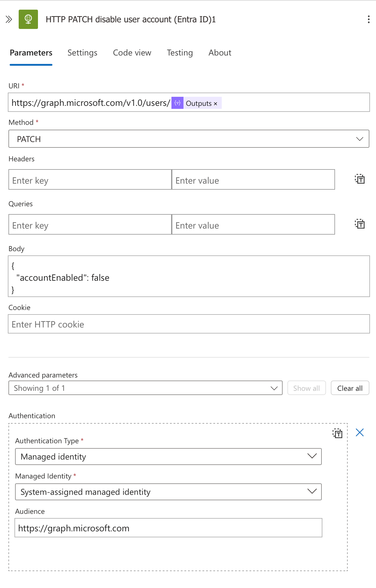Switch to the Settings tab
376x588 pixels.
point(82,53)
